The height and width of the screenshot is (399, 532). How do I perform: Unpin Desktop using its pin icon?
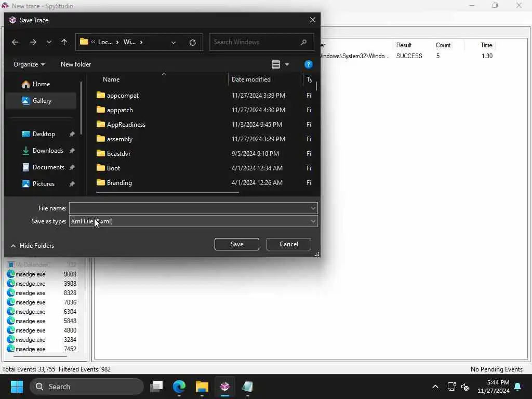pyautogui.click(x=72, y=135)
